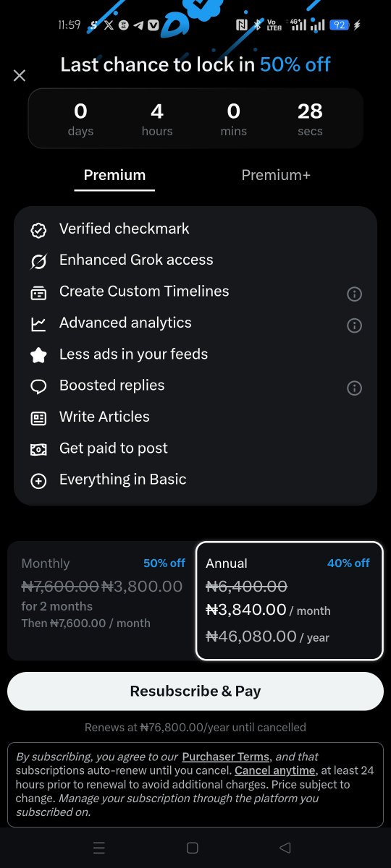Switch to the Premium+ tab
This screenshot has width=391, height=868.
[x=276, y=175]
